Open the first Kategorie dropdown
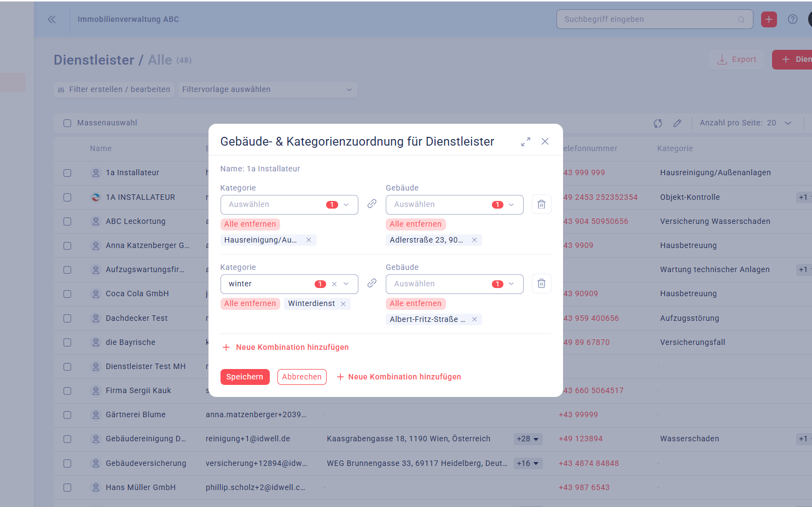 tap(289, 205)
